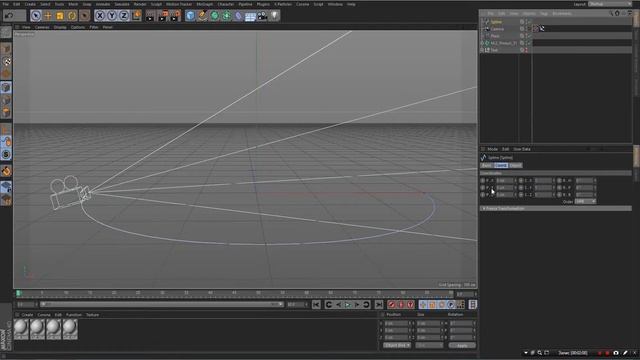Expand Freeze Transformation section

[x=556, y=209]
